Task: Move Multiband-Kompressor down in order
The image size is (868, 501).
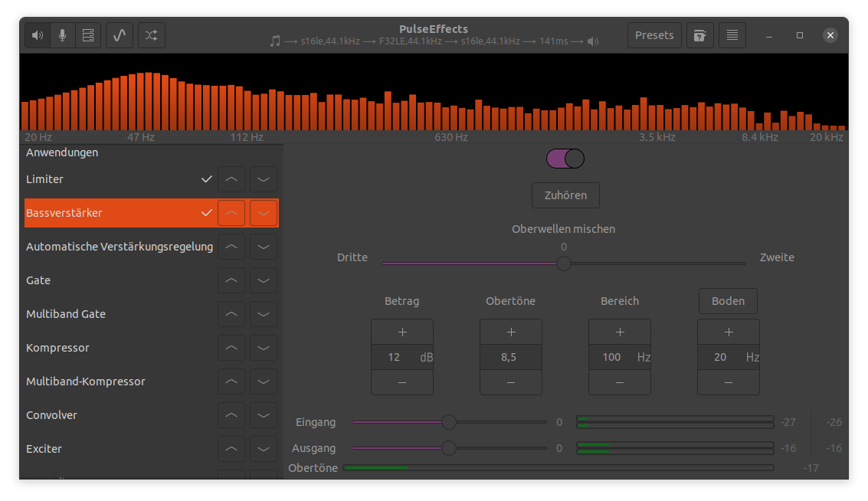Action: [264, 381]
